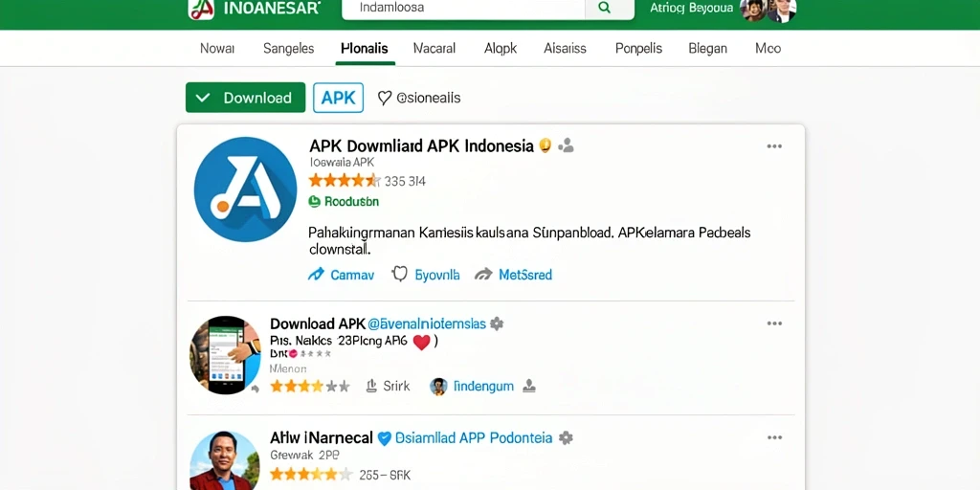980x490 pixels.
Task: Open the Dsiamllad APP Podonteia link
Action: pyautogui.click(x=475, y=437)
